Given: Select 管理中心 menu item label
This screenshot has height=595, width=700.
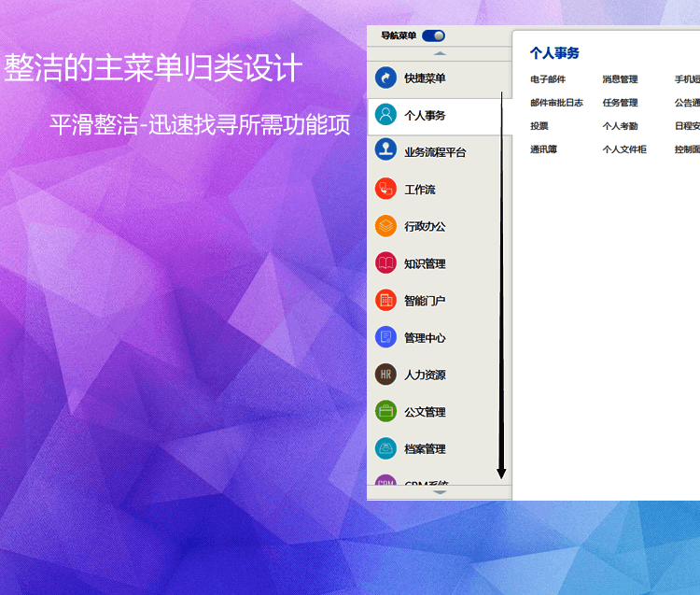Looking at the screenshot, I should point(425,338).
